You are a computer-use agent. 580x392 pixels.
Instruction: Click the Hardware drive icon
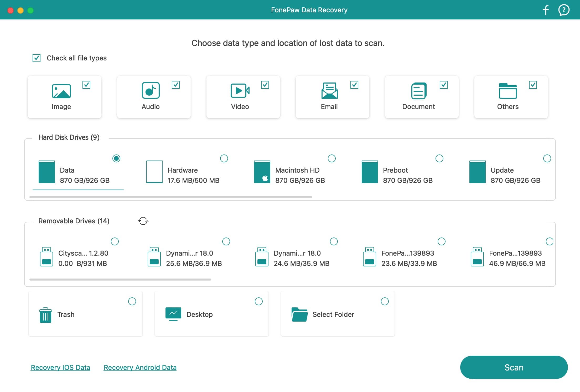coord(154,172)
